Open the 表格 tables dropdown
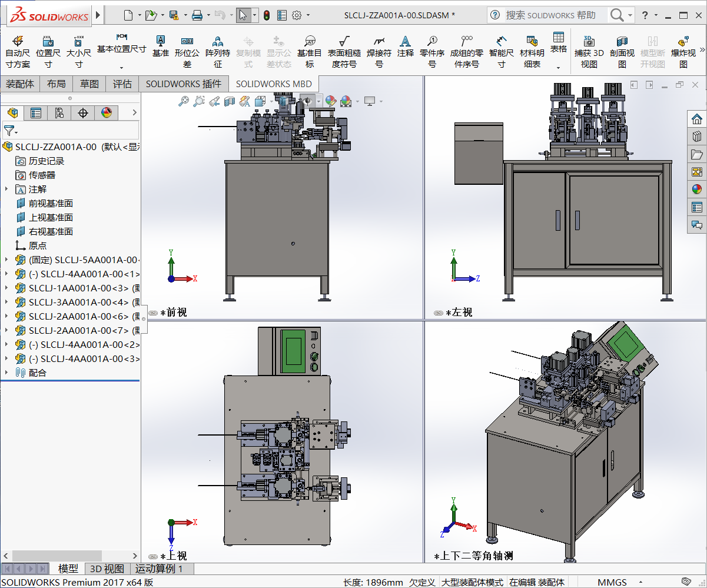This screenshot has width=707, height=588. click(558, 68)
